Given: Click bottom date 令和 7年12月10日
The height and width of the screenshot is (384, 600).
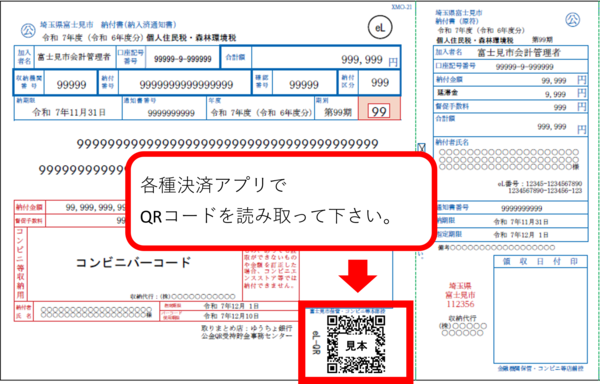Looking at the screenshot, I should coord(231,316).
